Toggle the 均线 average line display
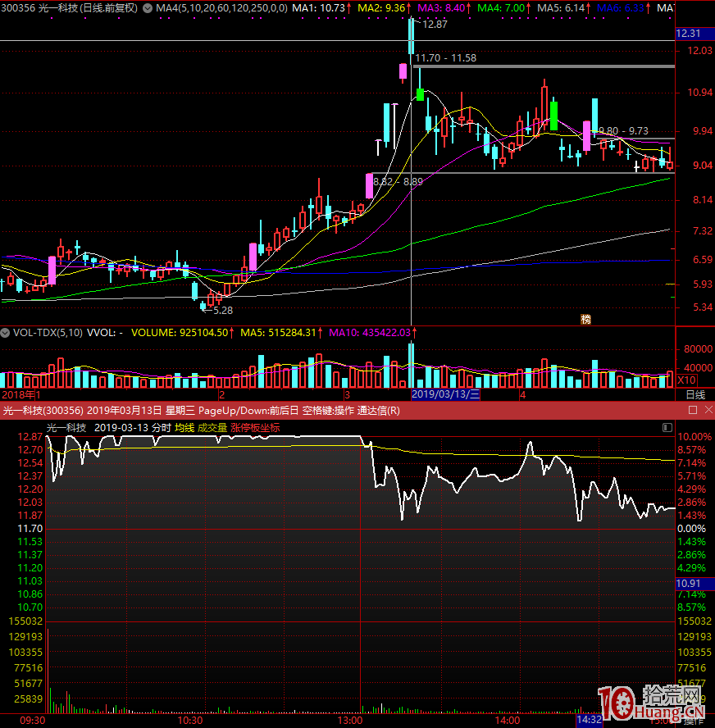This screenshot has height=728, width=715. coord(184,427)
